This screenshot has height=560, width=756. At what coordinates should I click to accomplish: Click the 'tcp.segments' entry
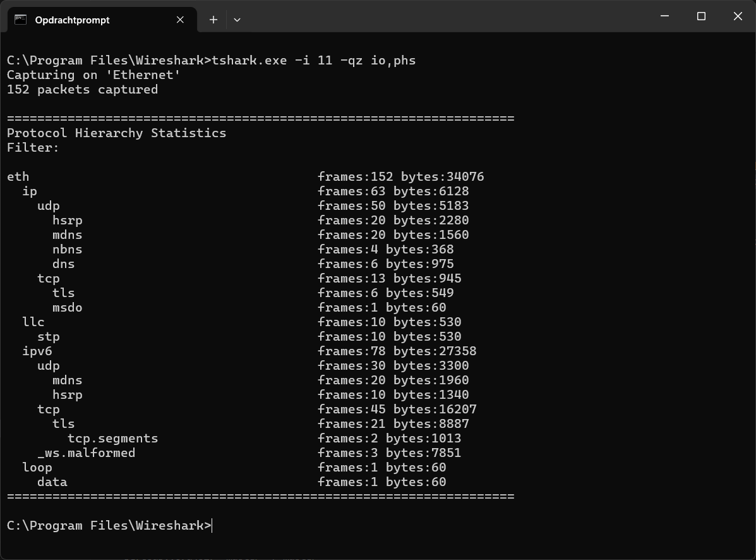tap(112, 439)
